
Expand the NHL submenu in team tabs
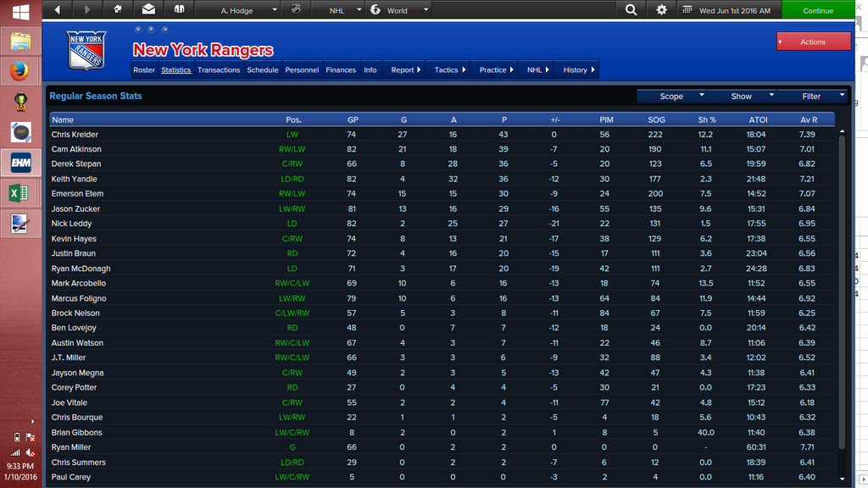tap(536, 69)
